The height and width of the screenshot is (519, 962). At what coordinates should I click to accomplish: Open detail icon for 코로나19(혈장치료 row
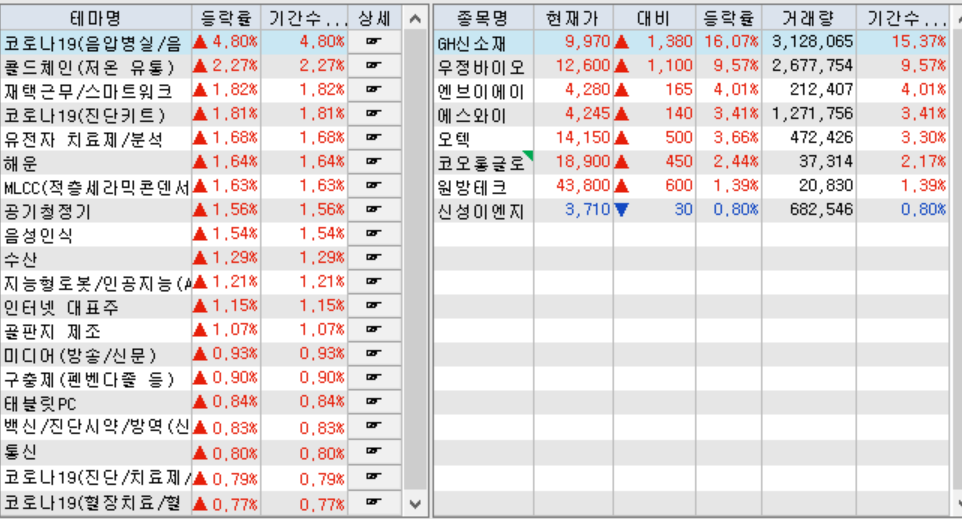point(374,502)
